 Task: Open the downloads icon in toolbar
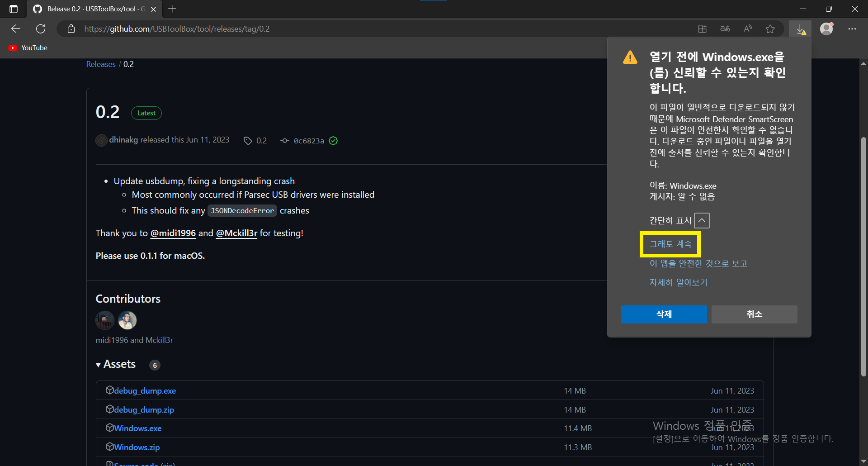[x=800, y=29]
